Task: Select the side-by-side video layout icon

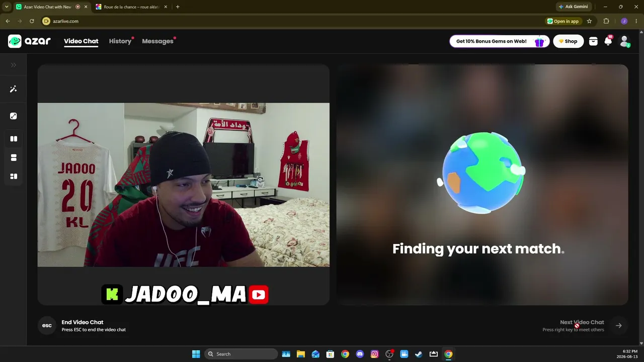Action: pyautogui.click(x=14, y=139)
